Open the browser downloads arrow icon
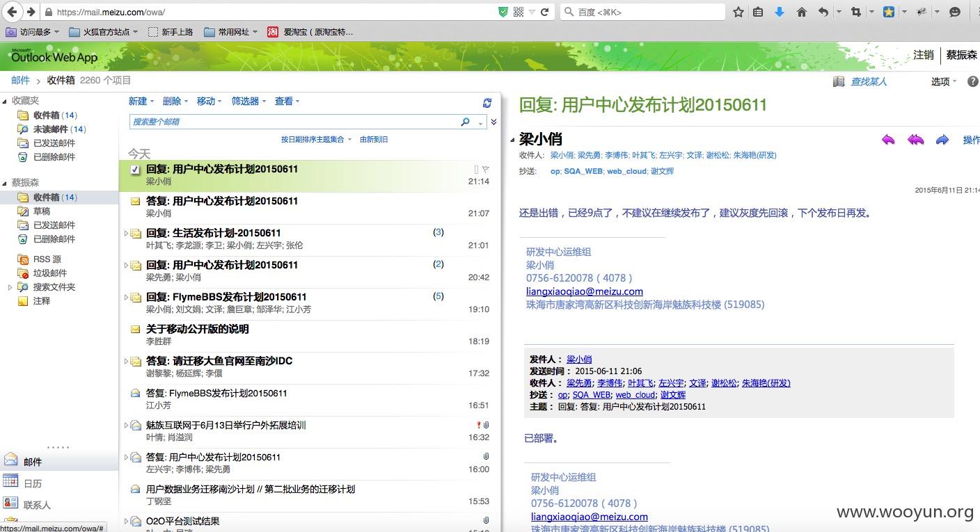This screenshot has height=532, width=980. 780,12
